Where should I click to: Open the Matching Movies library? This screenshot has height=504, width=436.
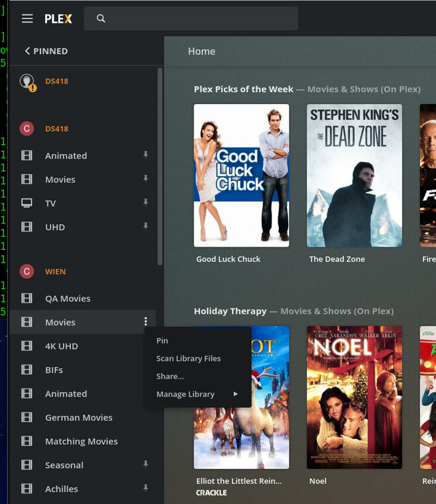(83, 441)
